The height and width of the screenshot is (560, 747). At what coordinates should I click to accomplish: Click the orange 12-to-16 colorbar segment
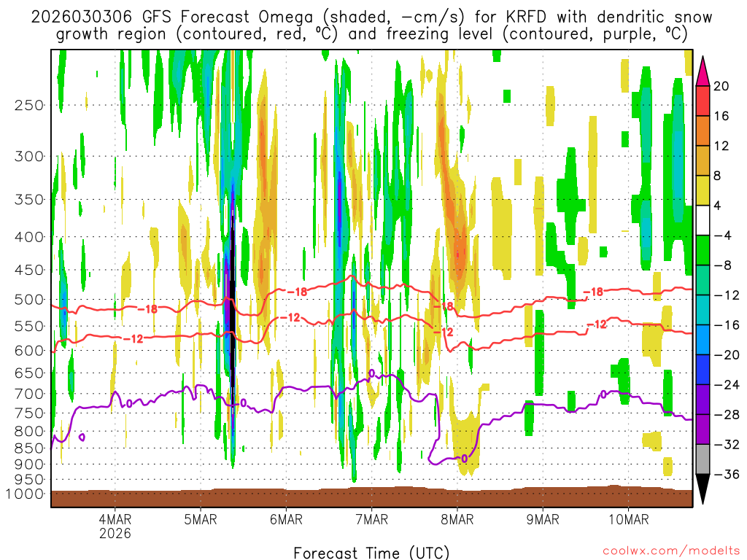coord(703,131)
